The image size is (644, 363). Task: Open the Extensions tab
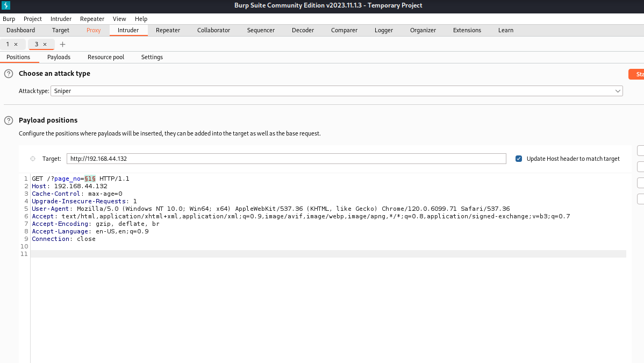tap(467, 31)
